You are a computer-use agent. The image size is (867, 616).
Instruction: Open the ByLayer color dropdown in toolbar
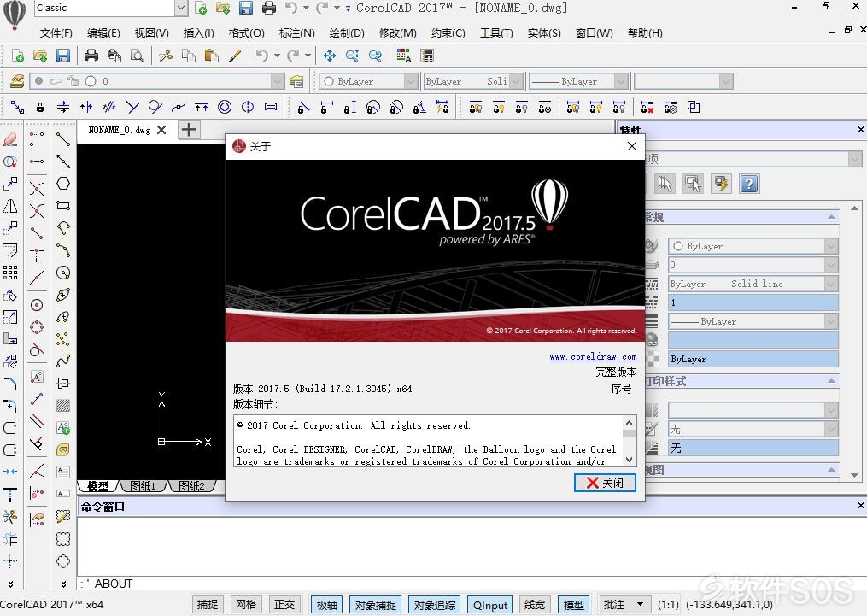click(410, 81)
